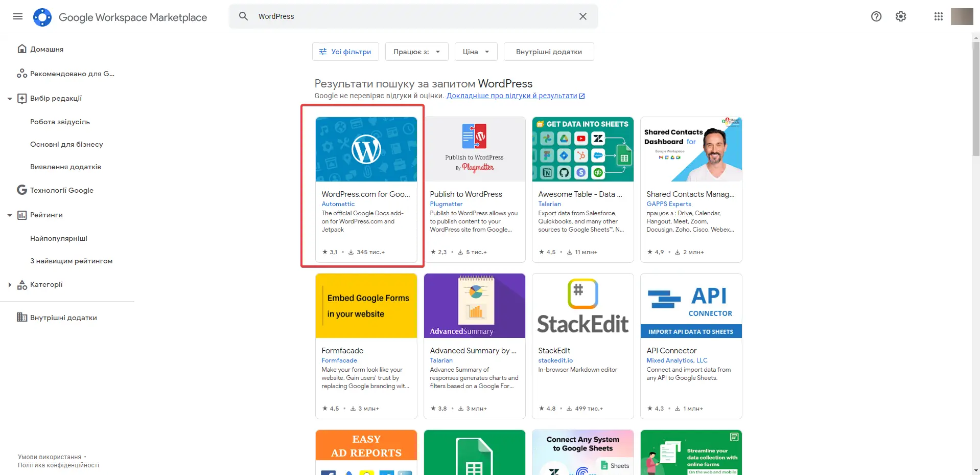
Task: Open the account profile avatar
Action: point(962,16)
